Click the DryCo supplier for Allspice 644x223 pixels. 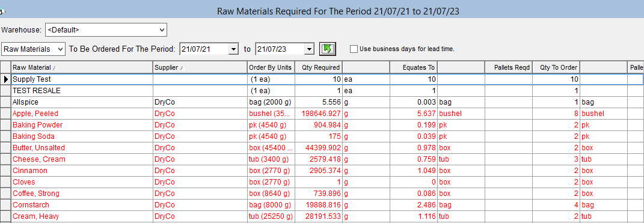tap(200, 102)
